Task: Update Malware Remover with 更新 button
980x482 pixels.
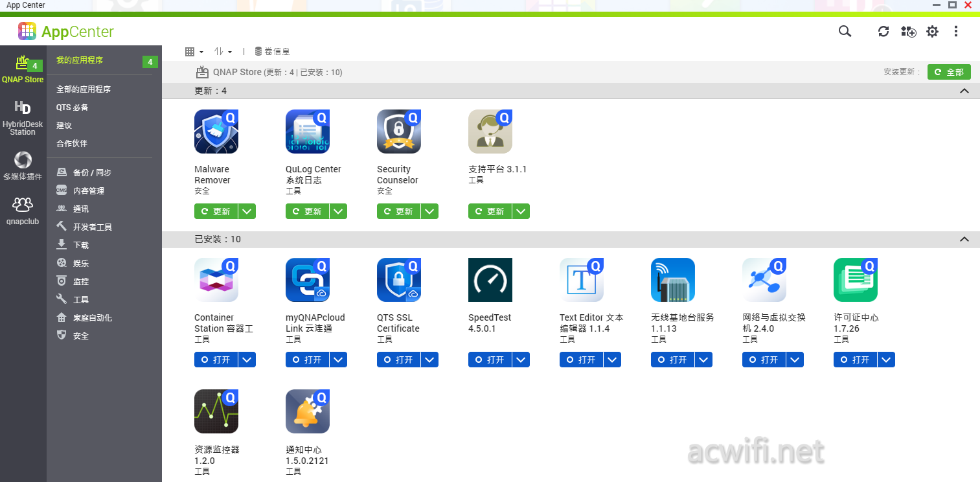Action: click(216, 211)
